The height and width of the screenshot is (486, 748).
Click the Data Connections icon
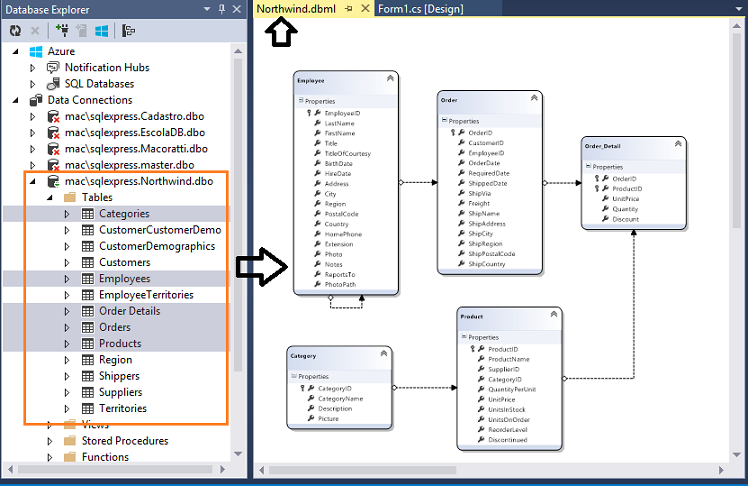coord(36,100)
